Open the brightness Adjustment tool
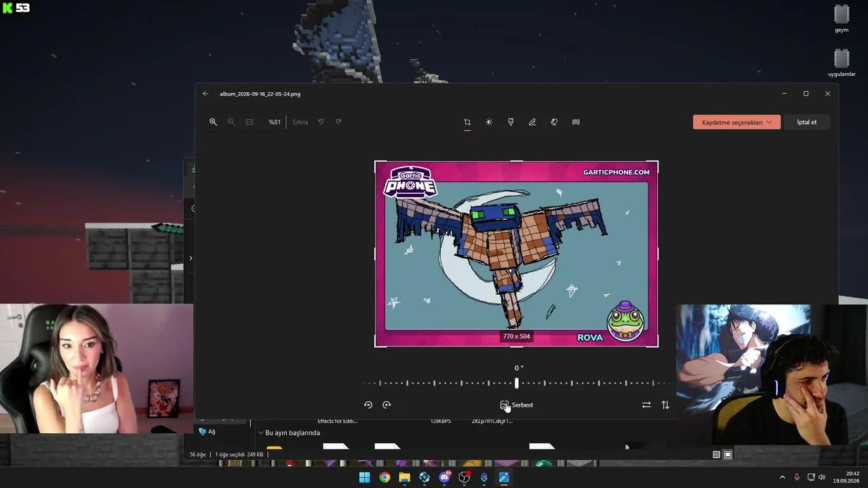Image resolution: width=868 pixels, height=488 pixels. [489, 122]
